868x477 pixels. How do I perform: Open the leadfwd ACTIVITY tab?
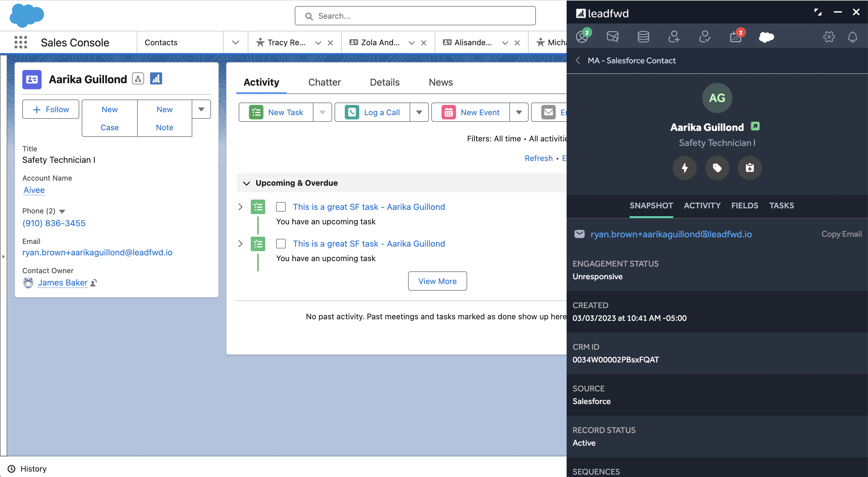pos(702,206)
